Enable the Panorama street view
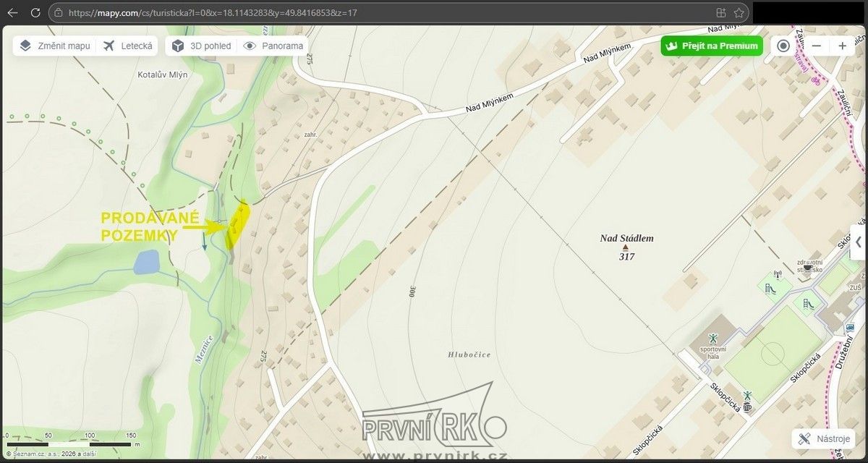Image resolution: width=868 pixels, height=463 pixels. (273, 46)
